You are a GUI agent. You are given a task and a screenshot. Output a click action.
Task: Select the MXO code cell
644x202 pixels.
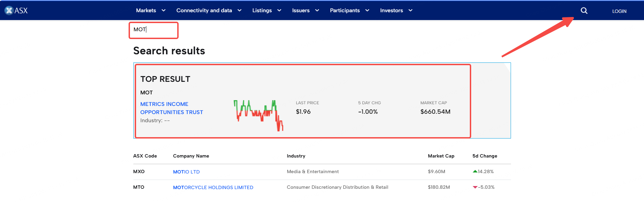click(x=139, y=171)
